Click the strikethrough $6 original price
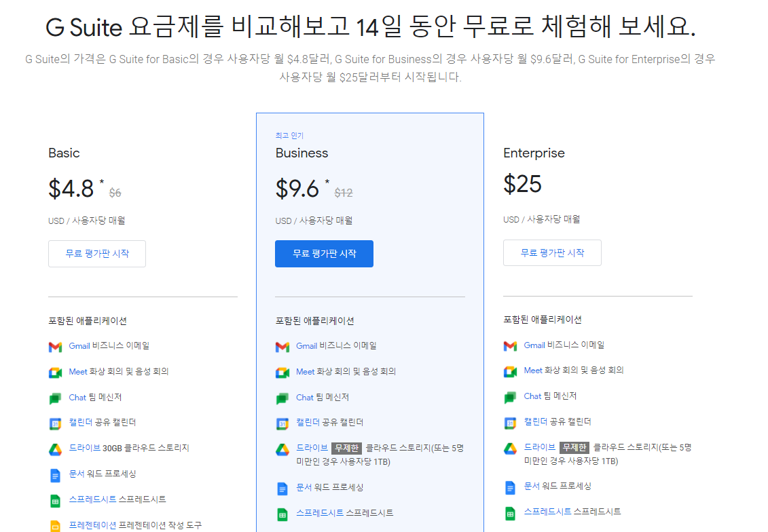This screenshot has height=532, width=768. click(115, 193)
